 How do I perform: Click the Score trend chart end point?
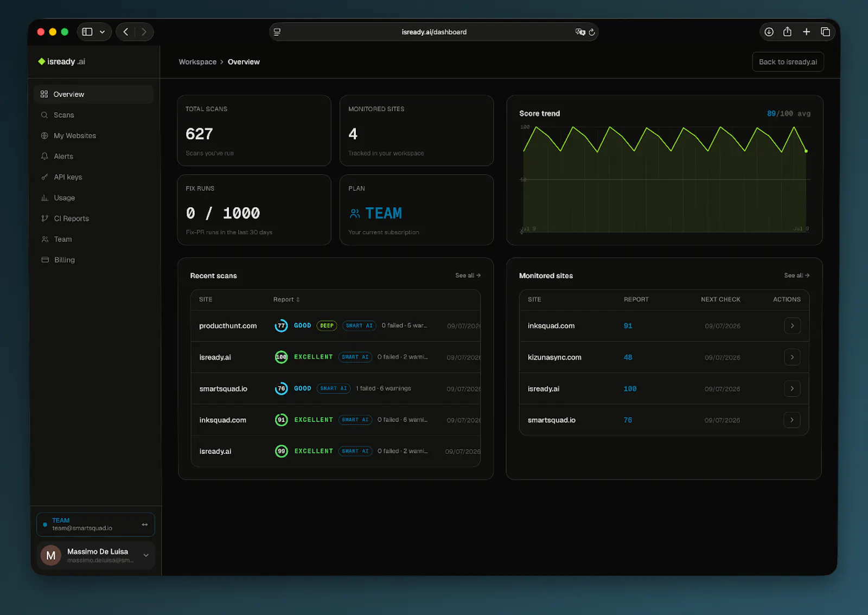click(806, 151)
